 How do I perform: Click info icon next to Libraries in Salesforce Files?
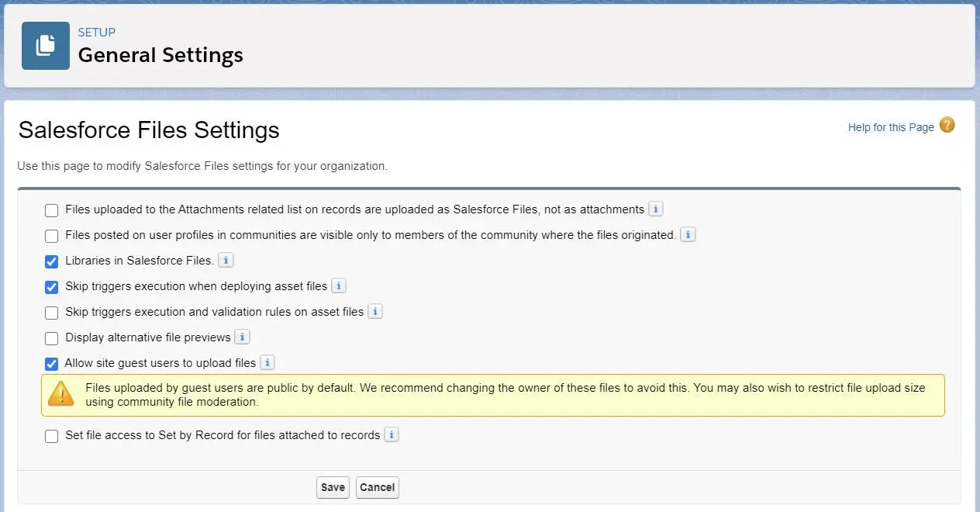pyautogui.click(x=226, y=261)
